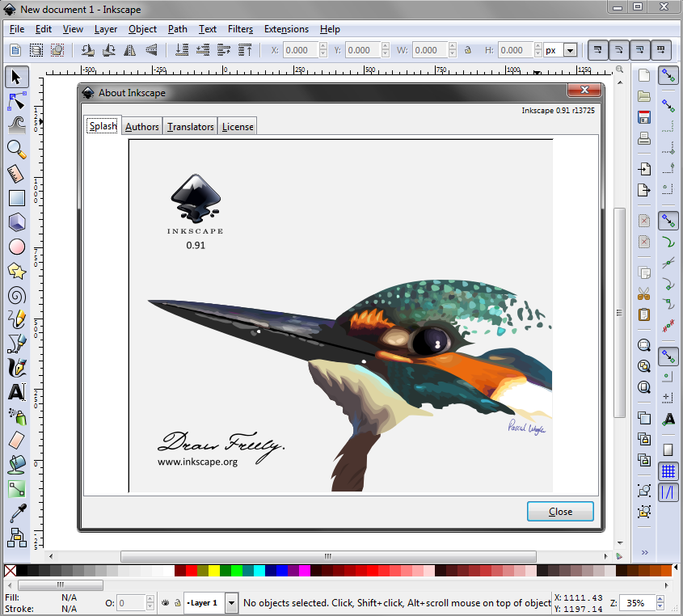Screen dimensions: 683x616
Task: Activate the Node editing tool
Action: (17, 101)
